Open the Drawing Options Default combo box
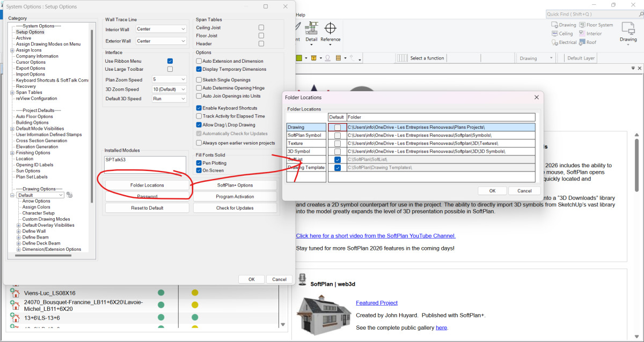The height and width of the screenshot is (342, 644). coord(40,195)
